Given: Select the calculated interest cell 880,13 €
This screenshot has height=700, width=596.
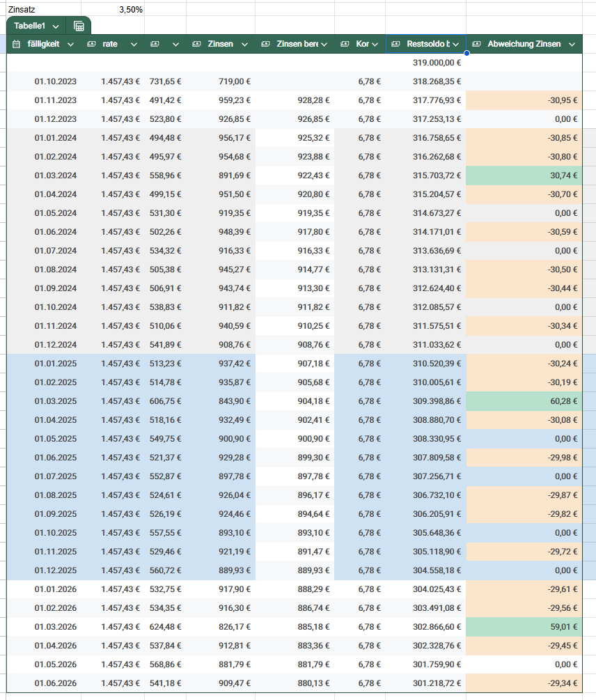Looking at the screenshot, I should point(295,683).
